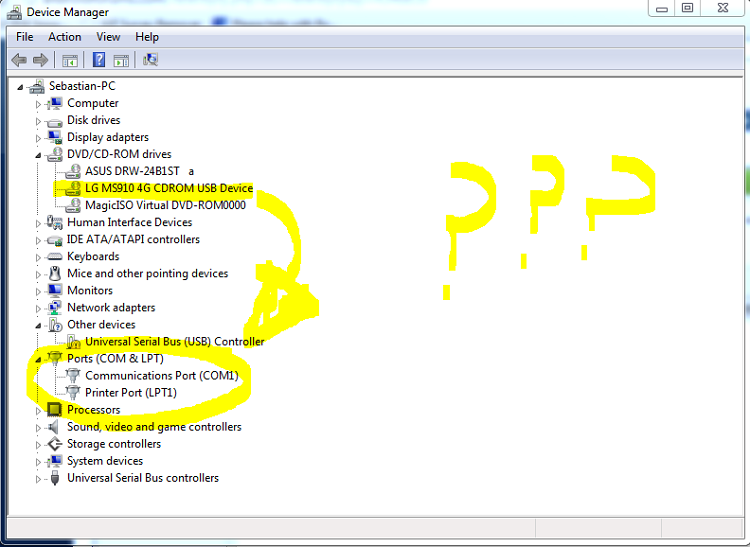Click the unknown device warning icon under Other devices
Image resolution: width=750 pixels, height=547 pixels.
(73, 342)
